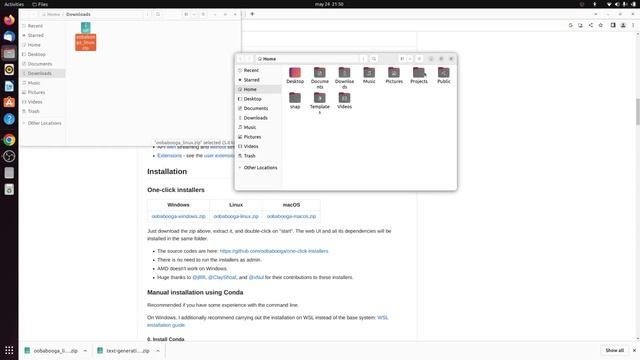Open the Projects folder in Home window
The width and height of the screenshot is (640, 360).
[419, 76]
